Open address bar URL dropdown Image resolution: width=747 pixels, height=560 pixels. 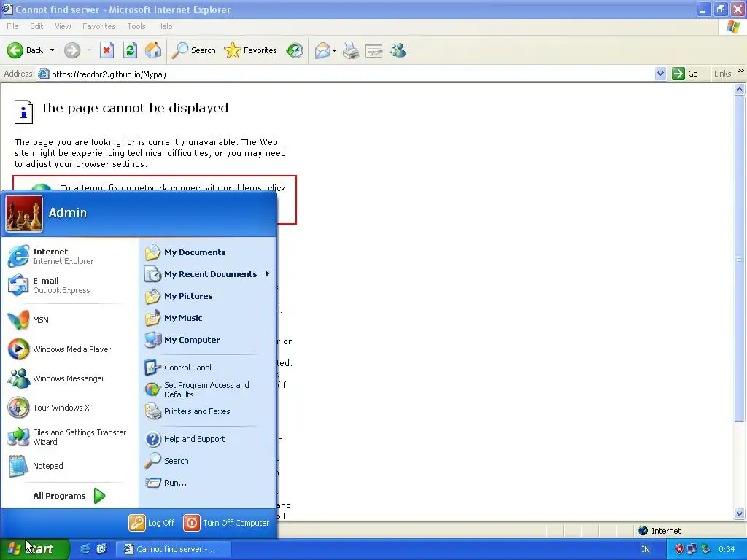click(660, 74)
